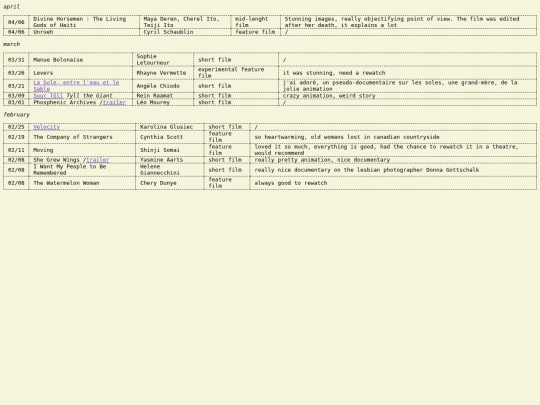Select 'Angèle Chiodo' director cell
The height and width of the screenshot is (405, 540).
(x=163, y=86)
